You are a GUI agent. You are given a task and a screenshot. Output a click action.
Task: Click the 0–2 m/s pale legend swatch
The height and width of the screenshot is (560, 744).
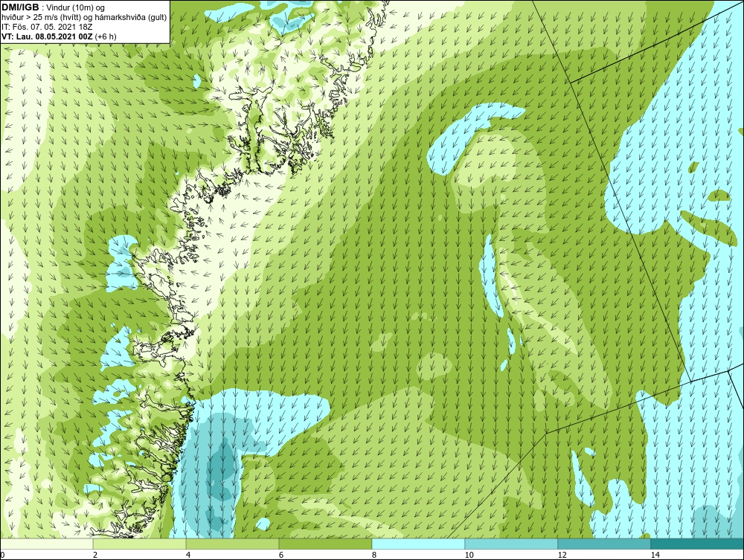click(46, 544)
